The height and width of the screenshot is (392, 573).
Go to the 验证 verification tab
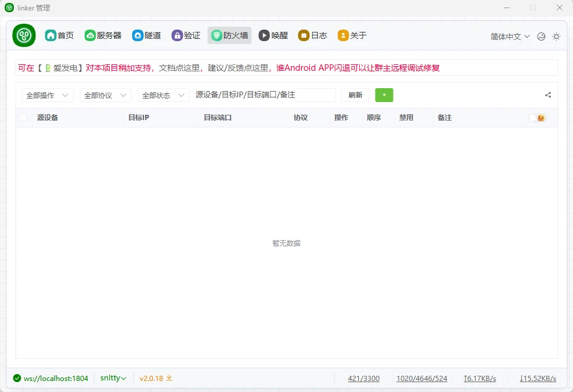point(186,35)
